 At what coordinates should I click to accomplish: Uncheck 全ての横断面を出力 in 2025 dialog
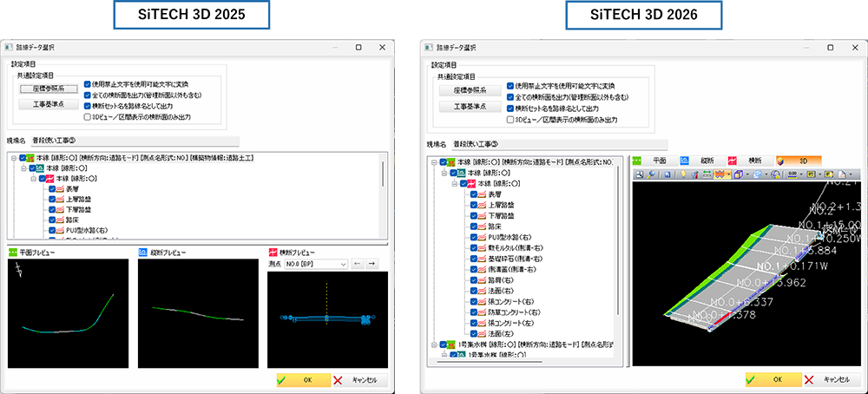(x=87, y=95)
